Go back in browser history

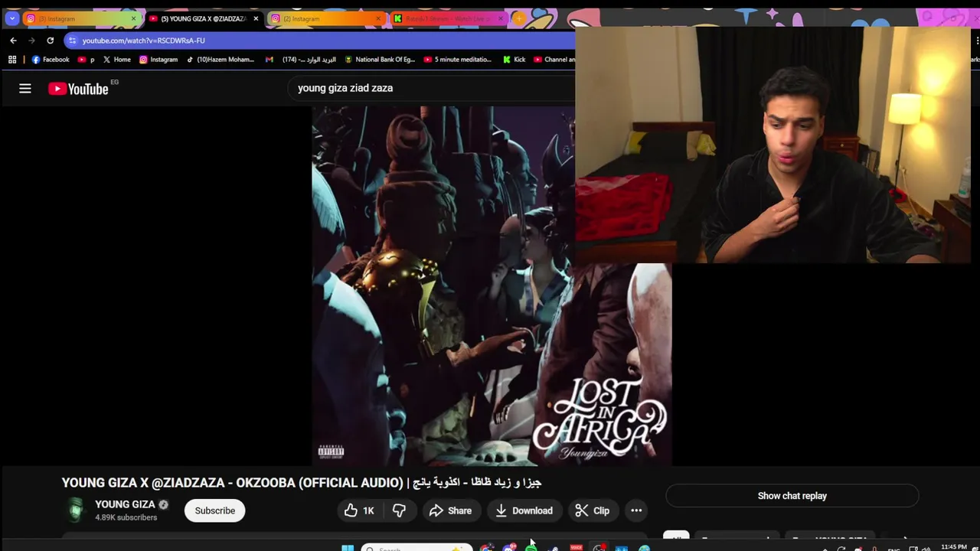(13, 41)
